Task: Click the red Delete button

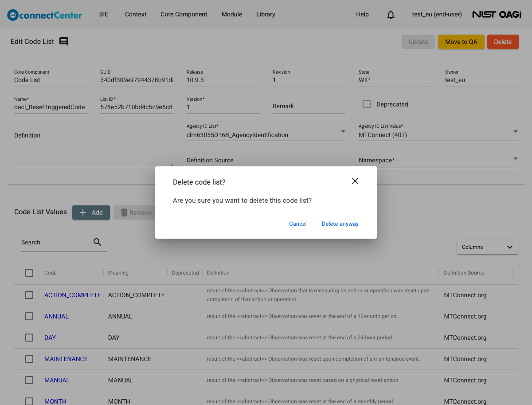Action: [x=503, y=42]
